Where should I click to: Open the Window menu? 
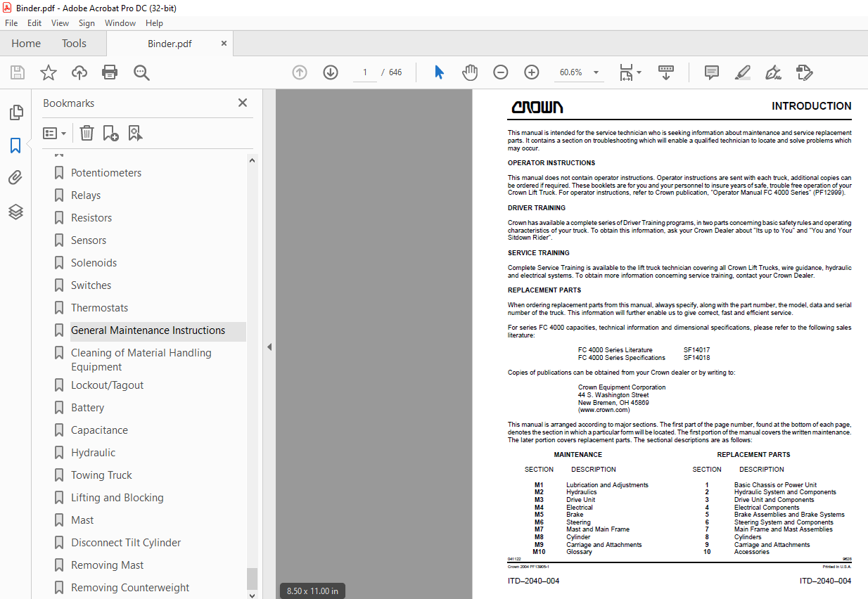(x=120, y=23)
